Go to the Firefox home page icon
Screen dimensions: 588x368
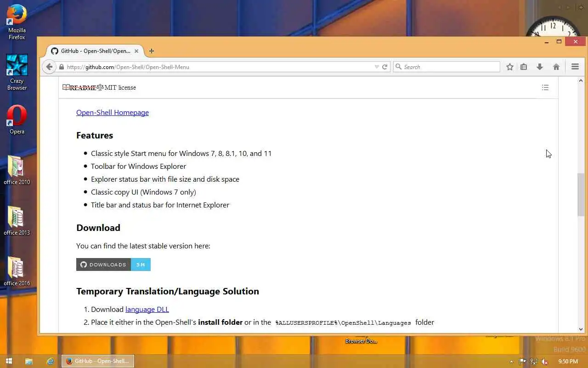(556, 67)
